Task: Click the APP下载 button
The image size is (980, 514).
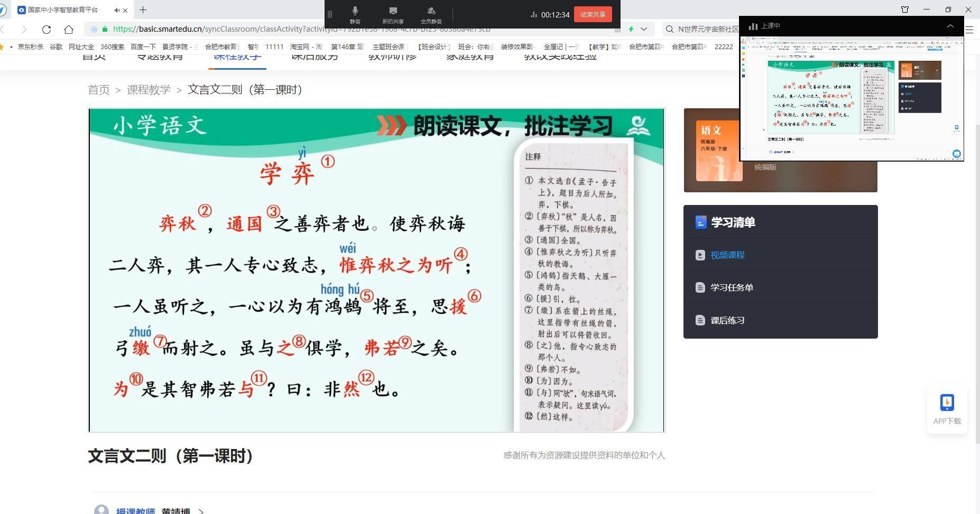Action: [947, 409]
